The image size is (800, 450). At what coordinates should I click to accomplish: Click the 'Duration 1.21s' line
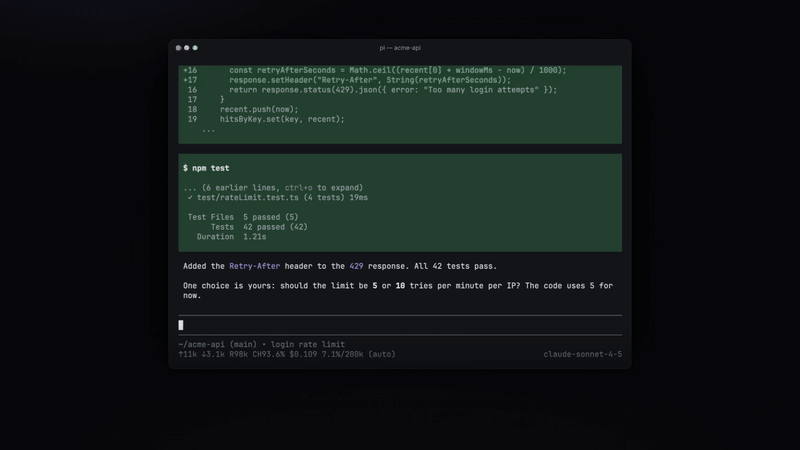coord(232,237)
